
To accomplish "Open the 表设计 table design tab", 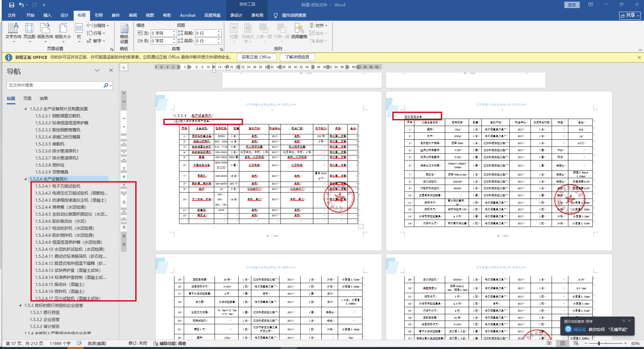I will (236, 15).
